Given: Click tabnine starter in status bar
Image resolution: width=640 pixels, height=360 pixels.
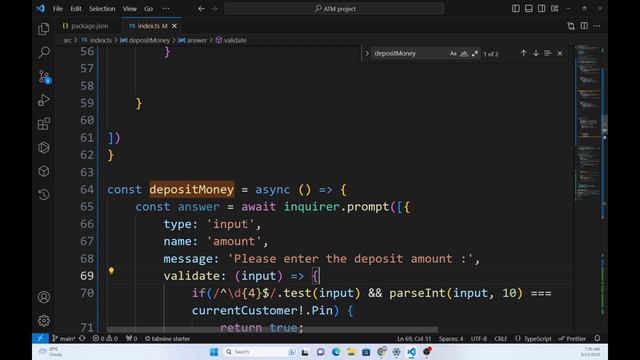Looking at the screenshot, I should [167, 338].
